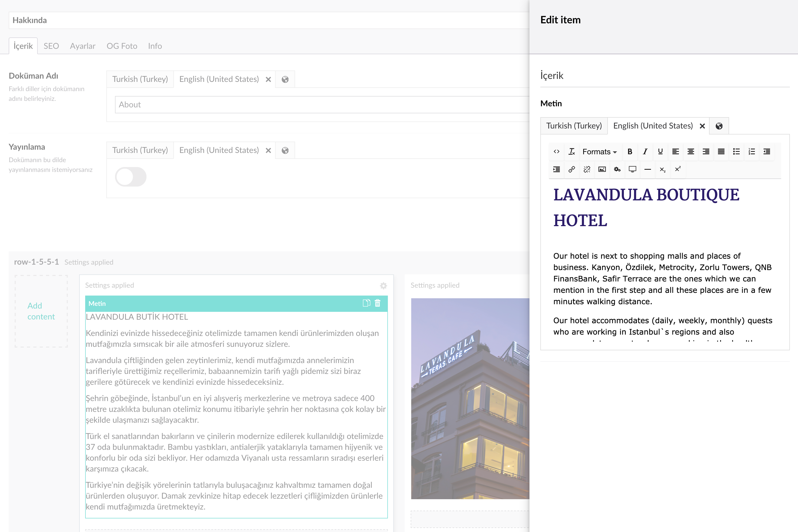Viewport: 798px width, 532px height.
Task: Center align text
Action: tap(691, 152)
